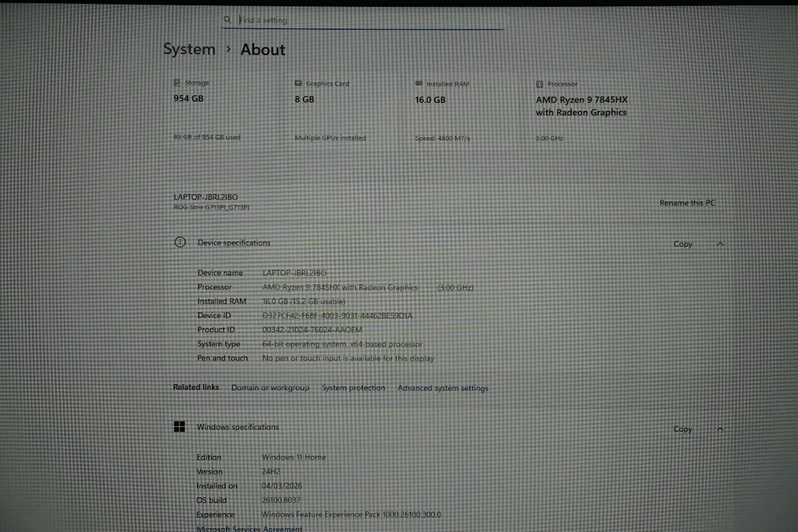Image resolution: width=798 pixels, height=532 pixels.
Task: Click the Installed RAM chip icon
Action: (x=419, y=84)
